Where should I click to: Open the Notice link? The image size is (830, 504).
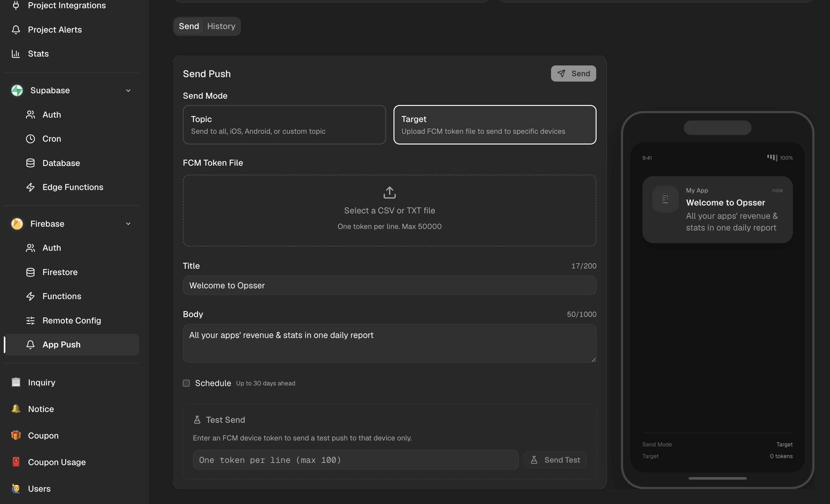pyautogui.click(x=71, y=409)
